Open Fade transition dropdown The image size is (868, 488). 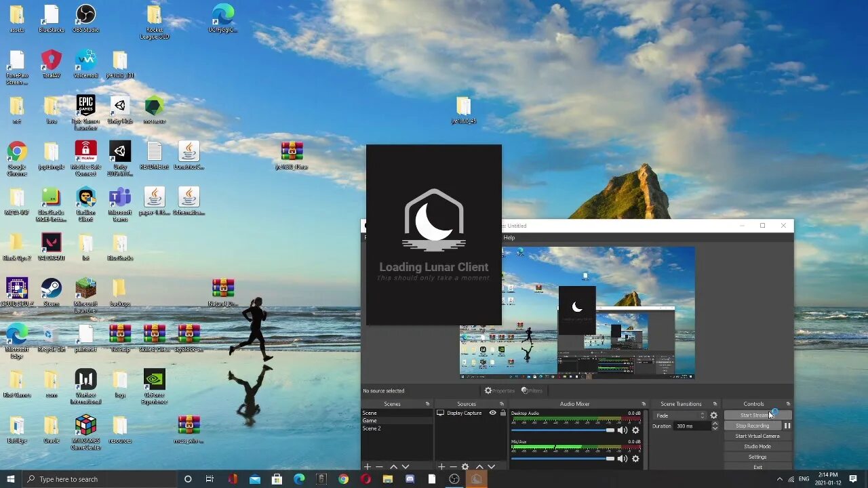click(x=680, y=415)
